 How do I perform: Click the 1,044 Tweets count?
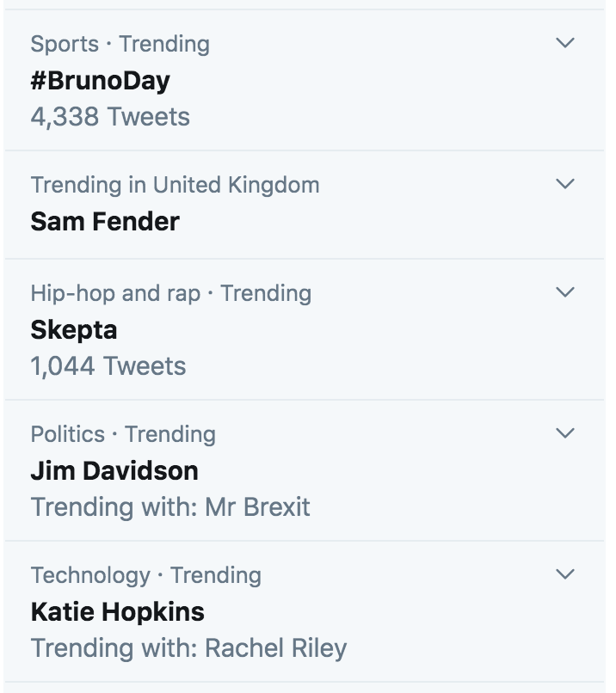click(108, 366)
